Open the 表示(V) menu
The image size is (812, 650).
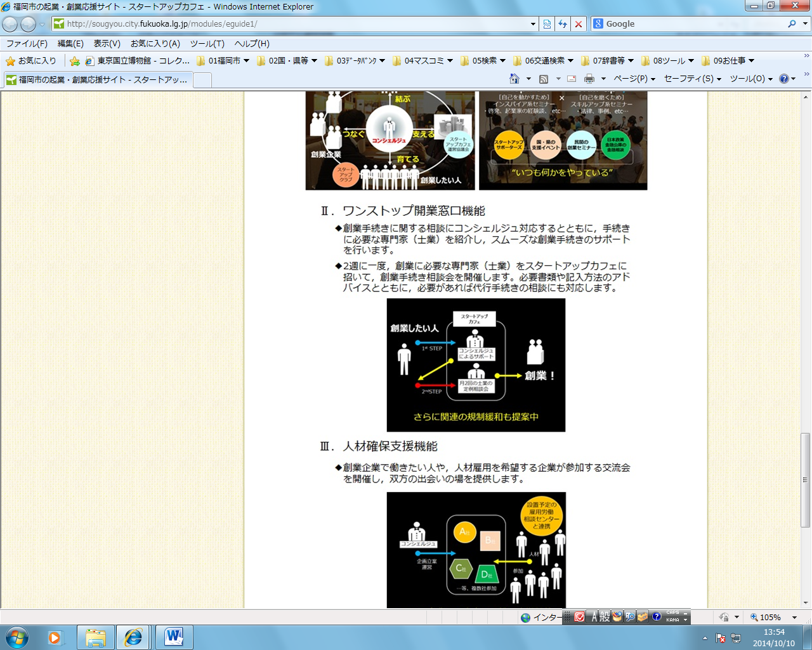coord(107,43)
